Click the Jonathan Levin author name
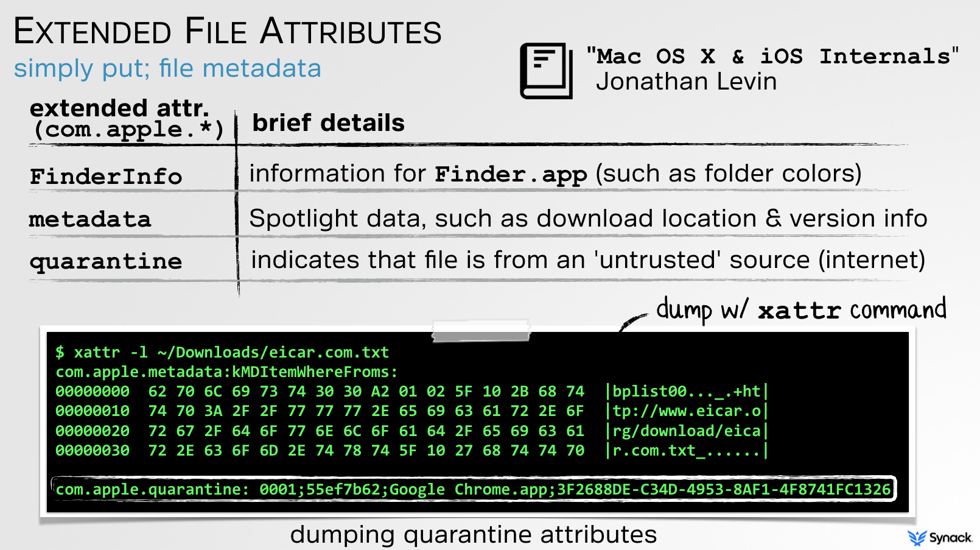Image resolution: width=980 pixels, height=550 pixels. click(687, 82)
